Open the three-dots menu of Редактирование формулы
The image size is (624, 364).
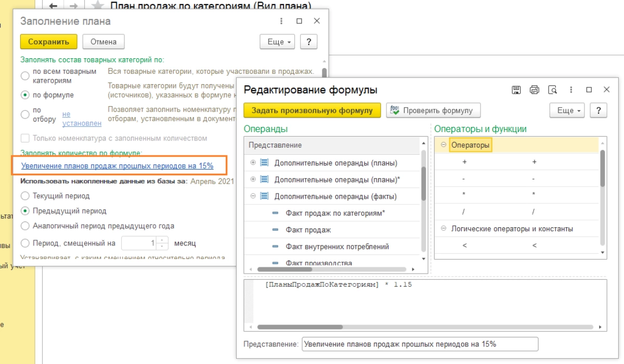click(x=571, y=90)
